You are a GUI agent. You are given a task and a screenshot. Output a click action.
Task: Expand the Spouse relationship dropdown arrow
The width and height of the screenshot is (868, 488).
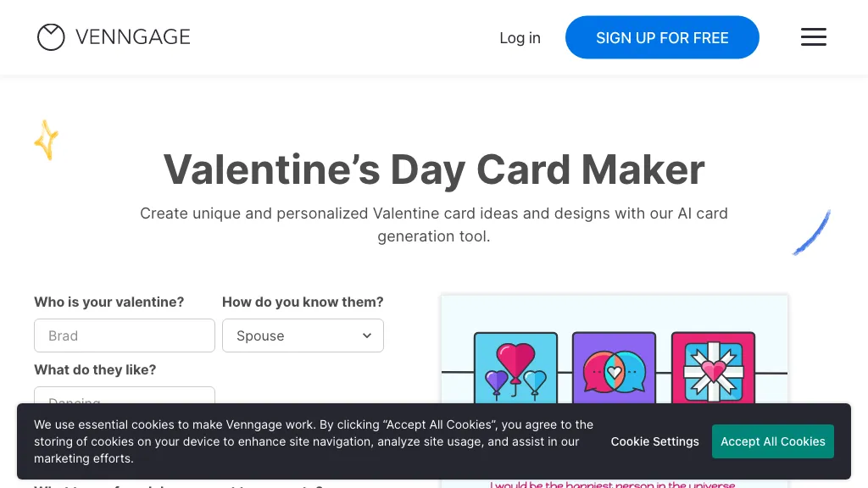point(367,335)
